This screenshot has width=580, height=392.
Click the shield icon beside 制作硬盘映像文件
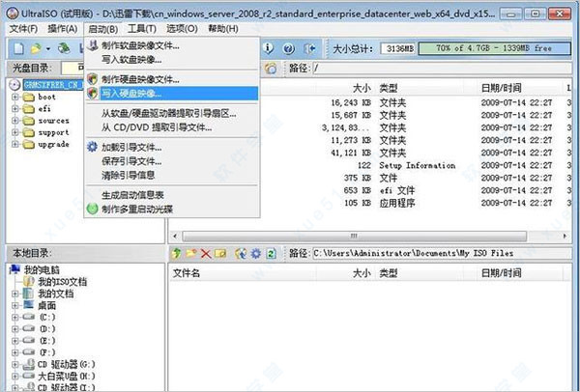click(x=92, y=78)
